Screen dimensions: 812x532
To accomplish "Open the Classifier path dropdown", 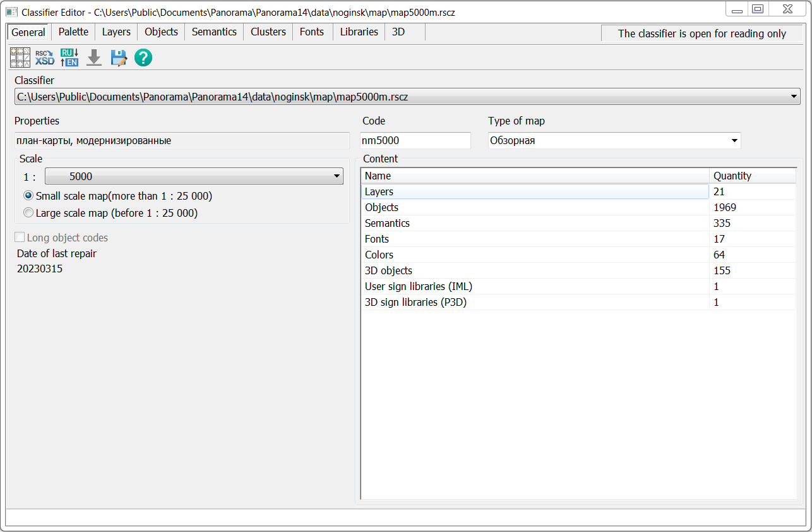I will [794, 97].
